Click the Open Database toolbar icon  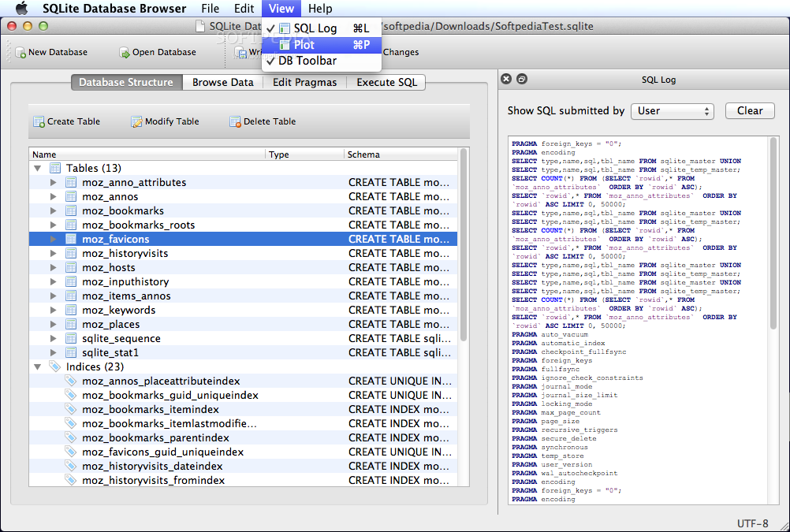[x=125, y=52]
